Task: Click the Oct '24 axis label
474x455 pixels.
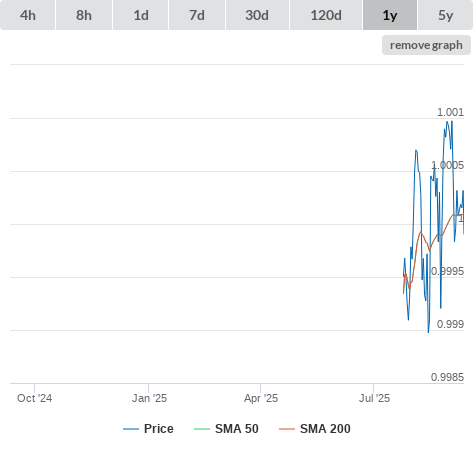Action: 34,398
